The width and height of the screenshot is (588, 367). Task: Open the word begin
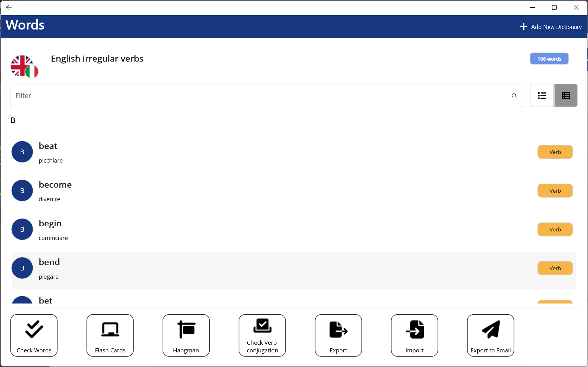(x=50, y=224)
